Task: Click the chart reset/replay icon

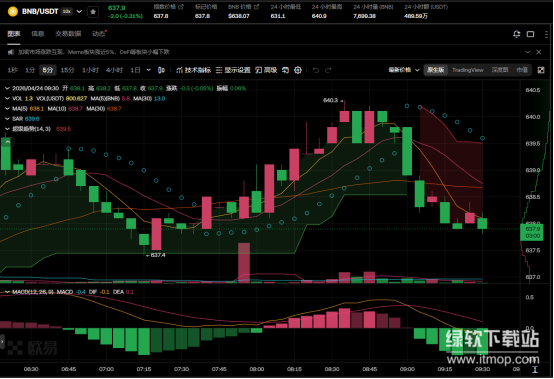Action: [x=285, y=70]
